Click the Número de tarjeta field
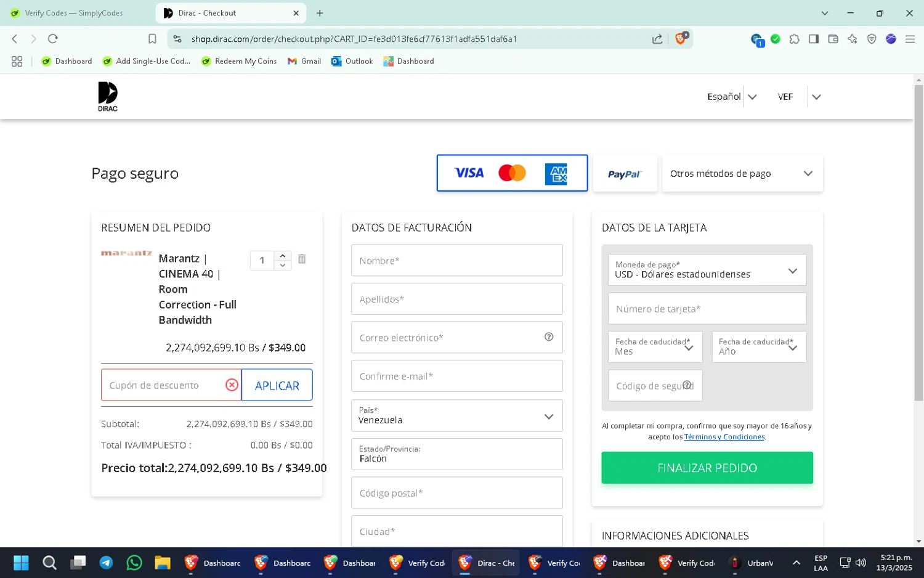 coord(707,308)
